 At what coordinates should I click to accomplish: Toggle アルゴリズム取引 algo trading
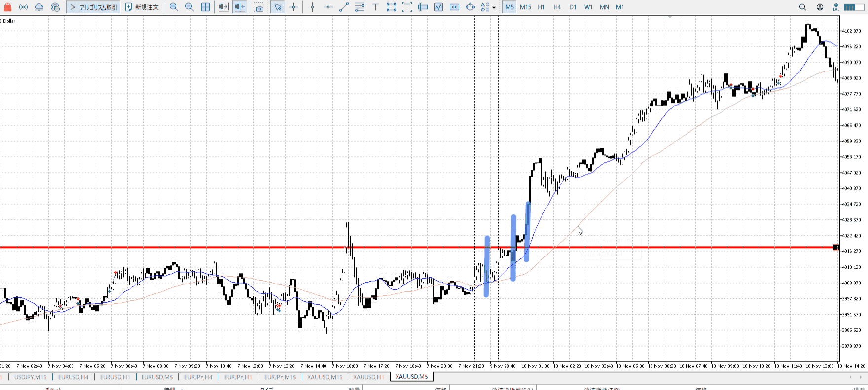coord(93,7)
